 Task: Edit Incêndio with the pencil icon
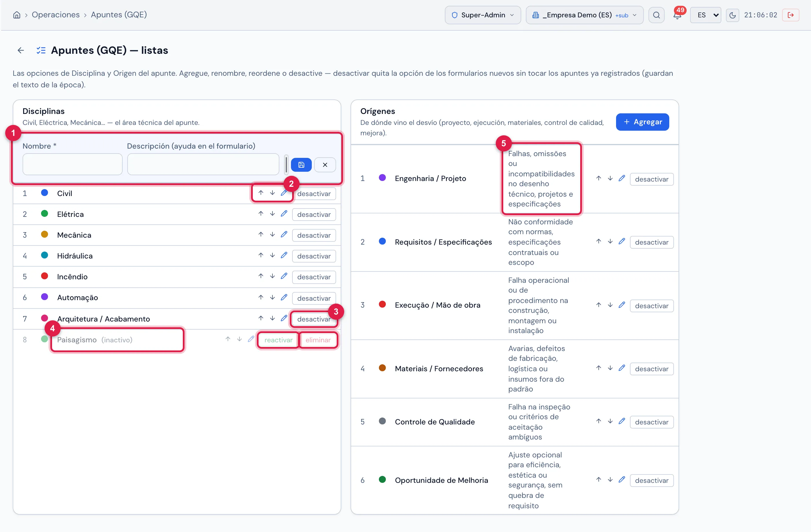coord(284,276)
